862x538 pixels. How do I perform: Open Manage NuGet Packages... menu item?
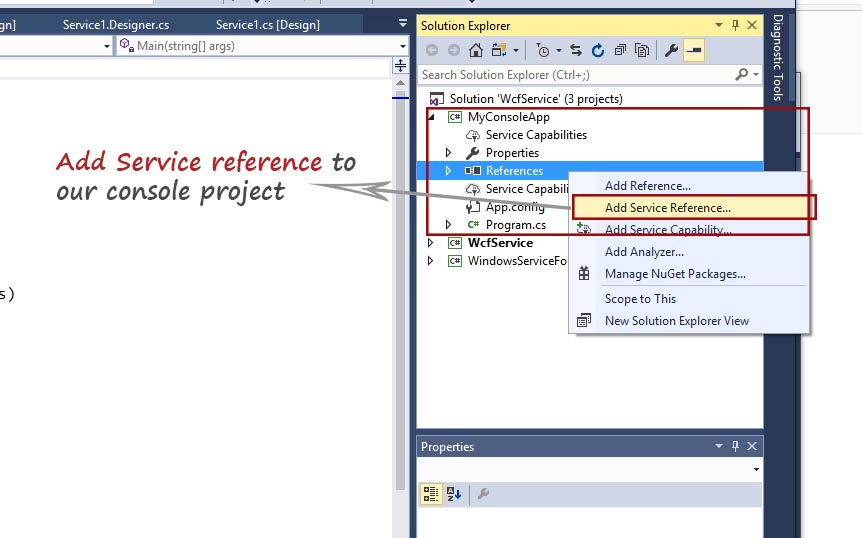(x=689, y=274)
